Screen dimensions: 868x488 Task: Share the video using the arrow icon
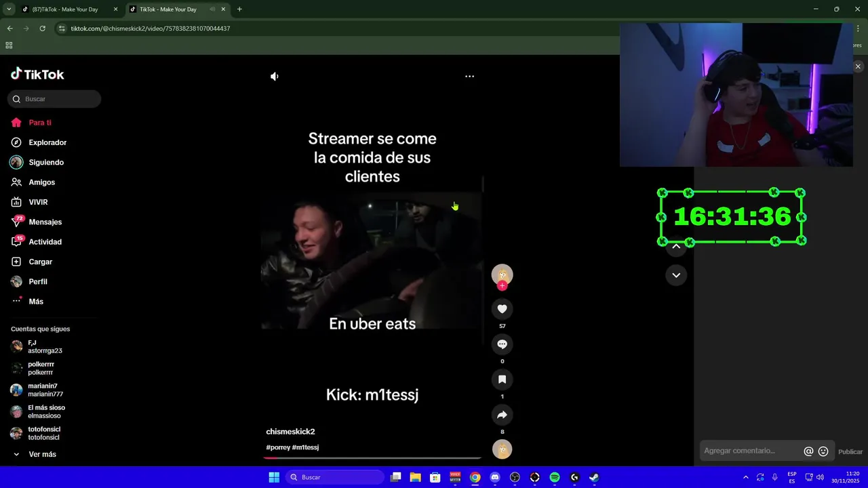(x=502, y=415)
